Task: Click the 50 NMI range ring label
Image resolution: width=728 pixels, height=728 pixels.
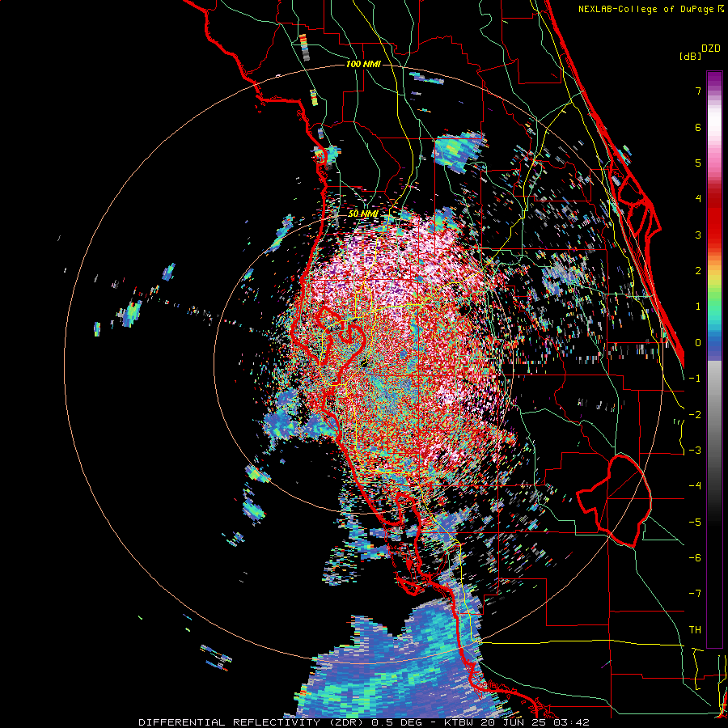Action: tap(363, 214)
